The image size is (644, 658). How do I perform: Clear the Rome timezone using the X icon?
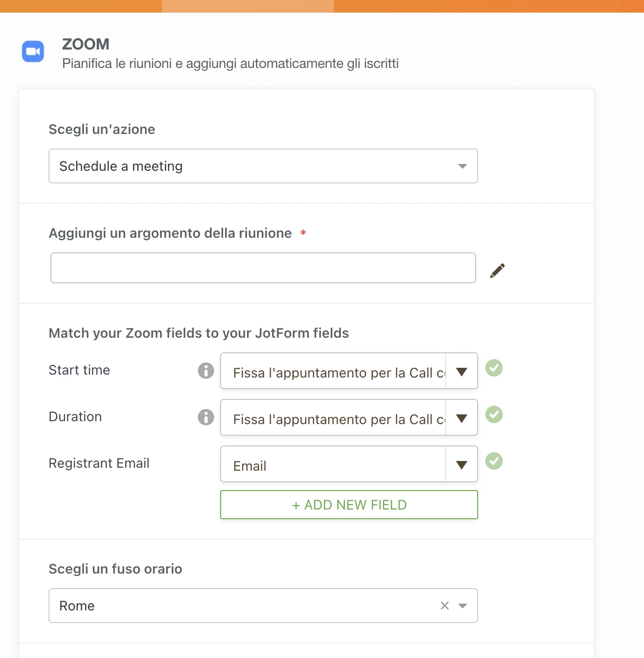444,606
